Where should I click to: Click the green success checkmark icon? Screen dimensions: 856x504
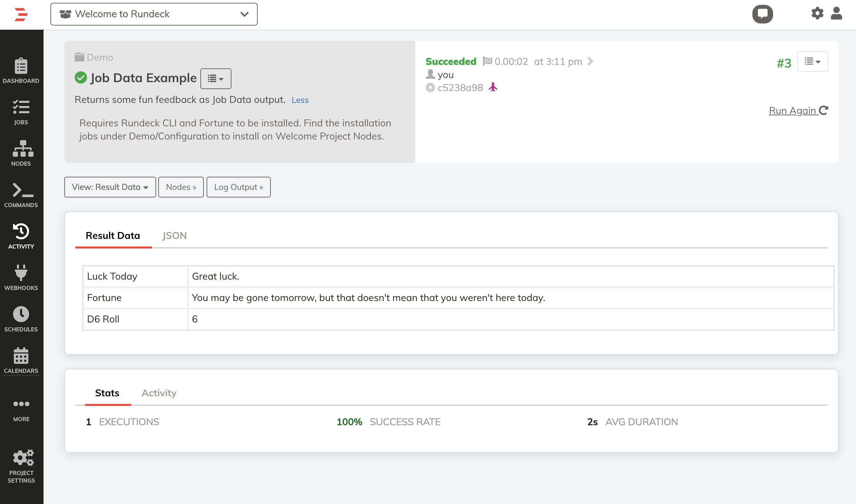81,78
